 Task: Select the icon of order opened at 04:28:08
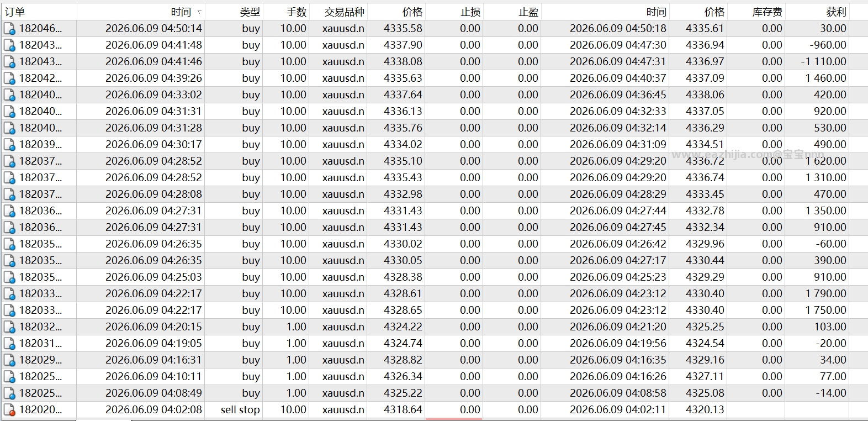click(x=9, y=194)
